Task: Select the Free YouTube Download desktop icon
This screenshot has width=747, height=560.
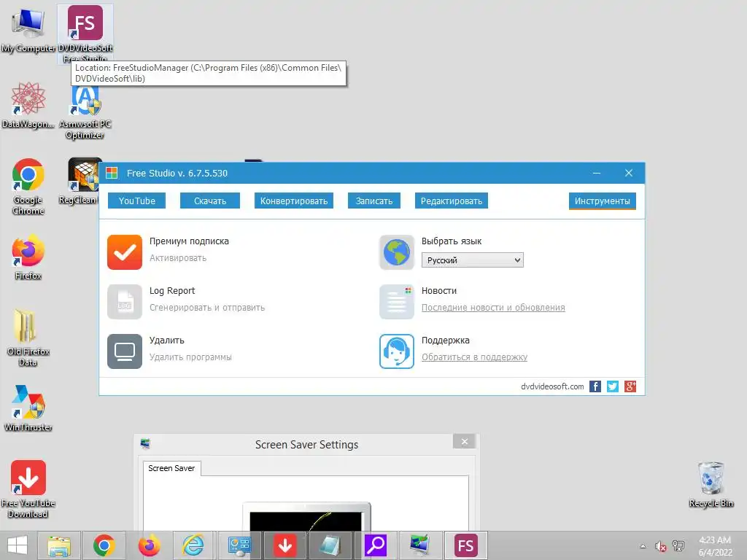Action: coord(28,489)
